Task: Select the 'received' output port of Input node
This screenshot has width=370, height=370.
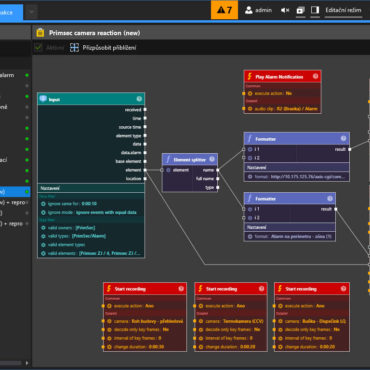Action: 145,109
